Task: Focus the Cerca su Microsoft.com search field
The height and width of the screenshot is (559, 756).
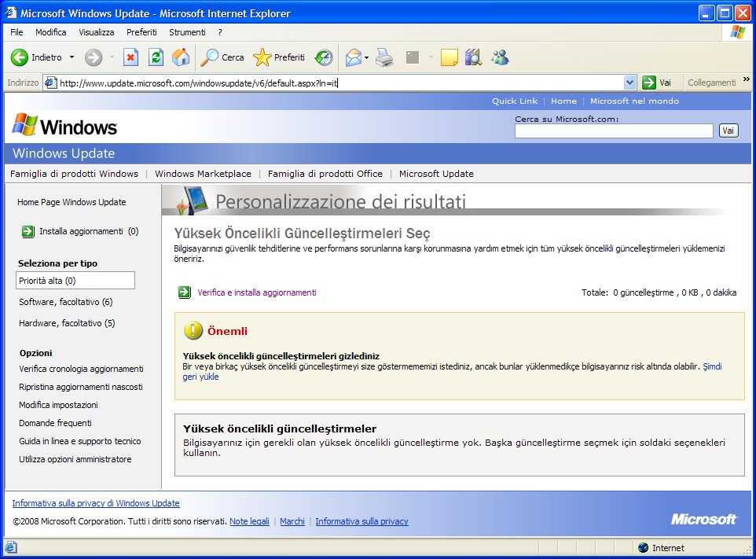Action: tap(614, 131)
